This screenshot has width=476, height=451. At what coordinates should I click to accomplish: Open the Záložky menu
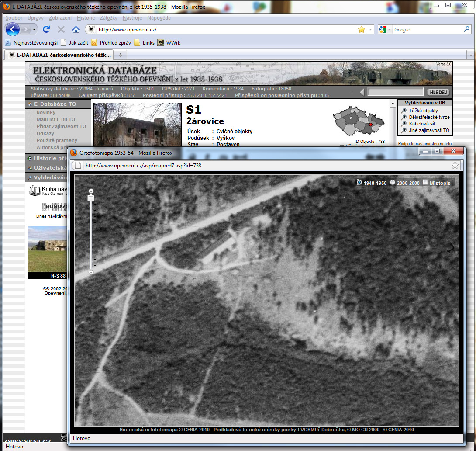pyautogui.click(x=109, y=18)
